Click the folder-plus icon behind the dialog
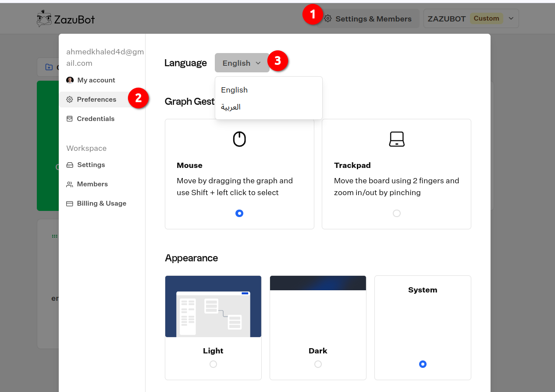The height and width of the screenshot is (392, 555). (49, 67)
